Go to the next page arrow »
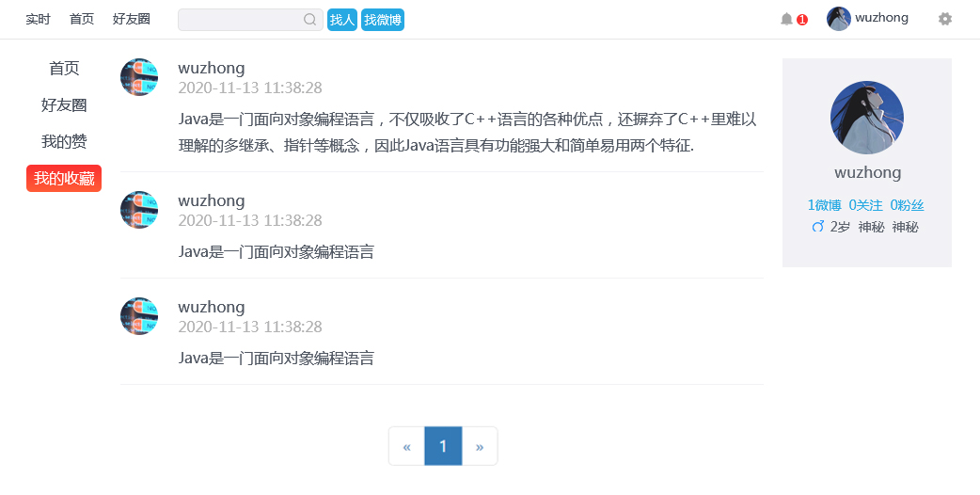Screen dimensions: 980x495 [480, 446]
